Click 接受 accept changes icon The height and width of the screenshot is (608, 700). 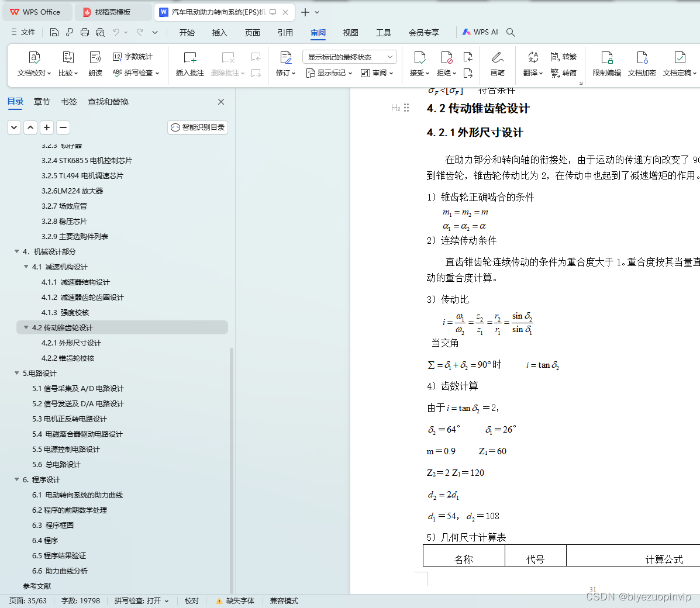tap(419, 63)
